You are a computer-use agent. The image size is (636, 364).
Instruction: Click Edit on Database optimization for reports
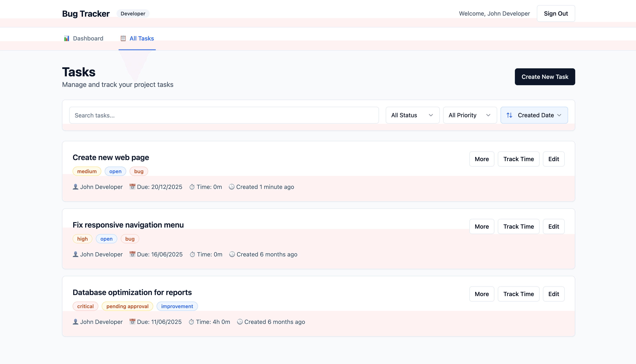[x=553, y=294]
